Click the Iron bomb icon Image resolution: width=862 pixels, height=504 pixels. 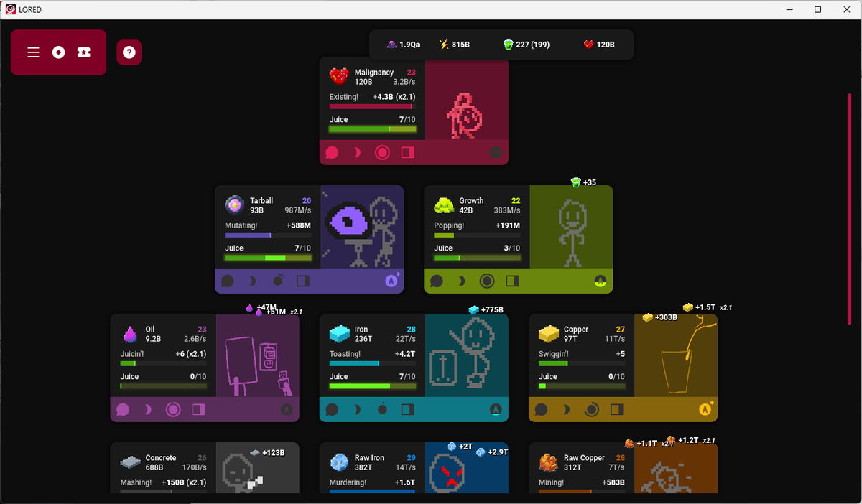point(382,409)
